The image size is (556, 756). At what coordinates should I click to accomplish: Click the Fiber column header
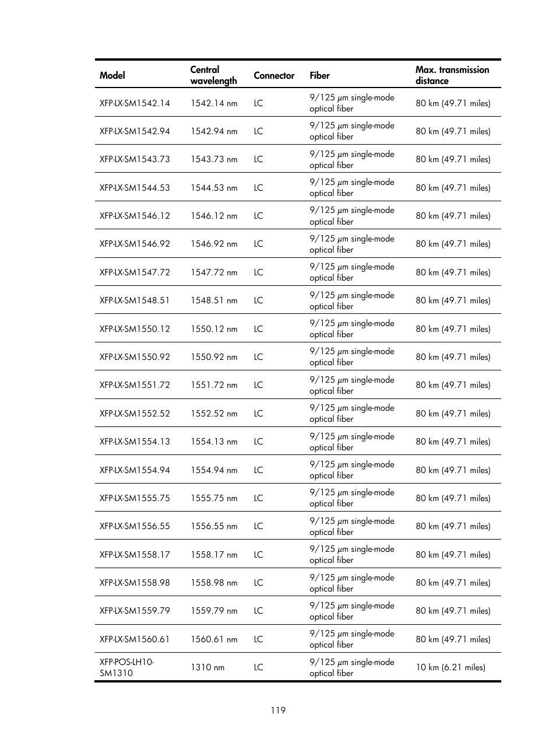(x=319, y=75)
